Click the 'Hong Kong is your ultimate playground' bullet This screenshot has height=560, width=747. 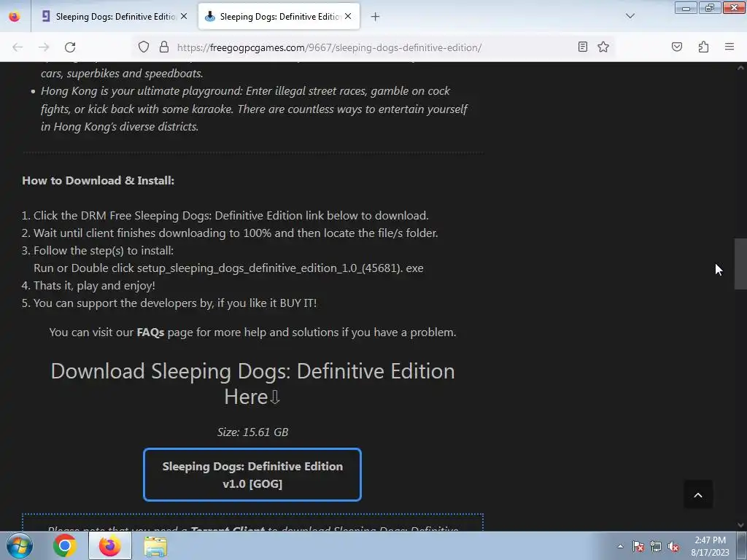[254, 109]
